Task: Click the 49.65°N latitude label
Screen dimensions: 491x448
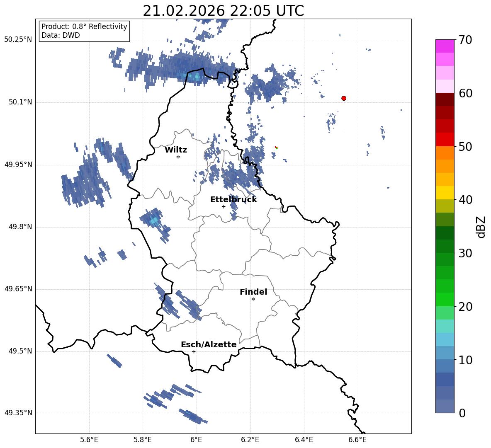Action: (18, 289)
